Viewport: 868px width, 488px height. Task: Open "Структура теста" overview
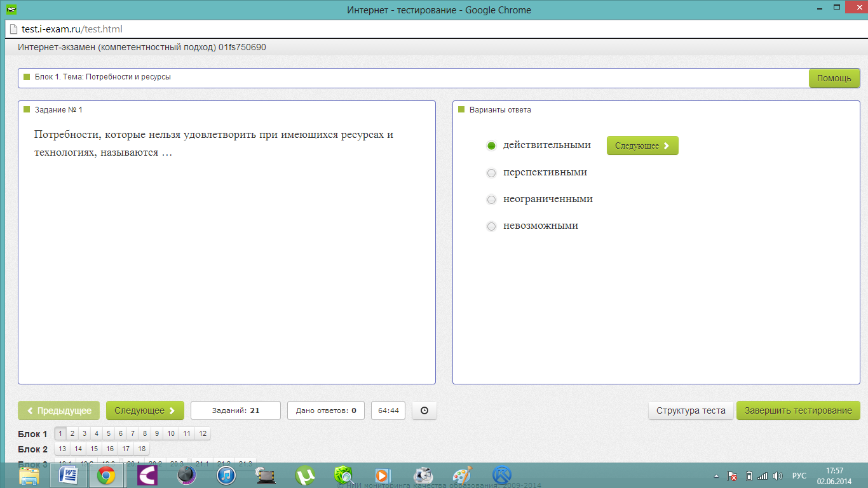click(691, 410)
